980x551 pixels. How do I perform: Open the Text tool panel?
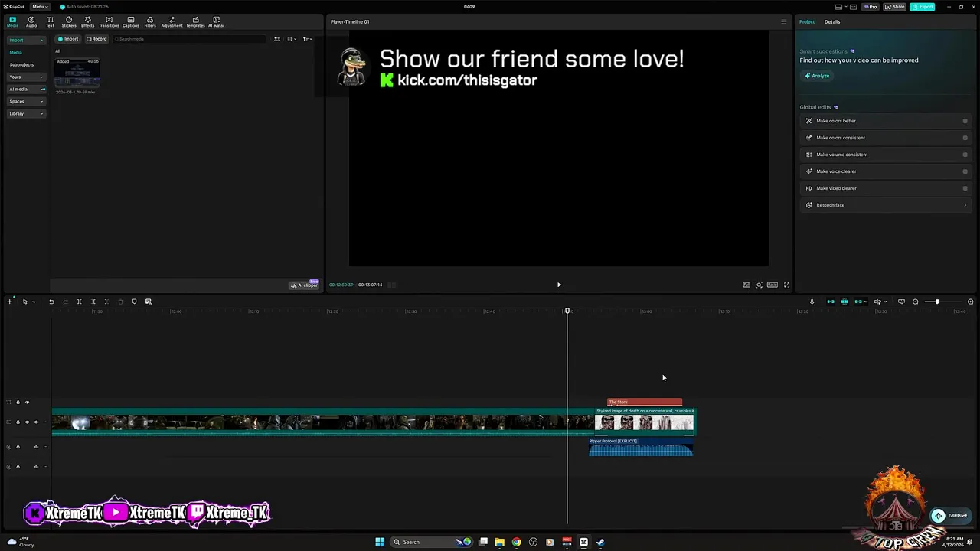(x=50, y=21)
